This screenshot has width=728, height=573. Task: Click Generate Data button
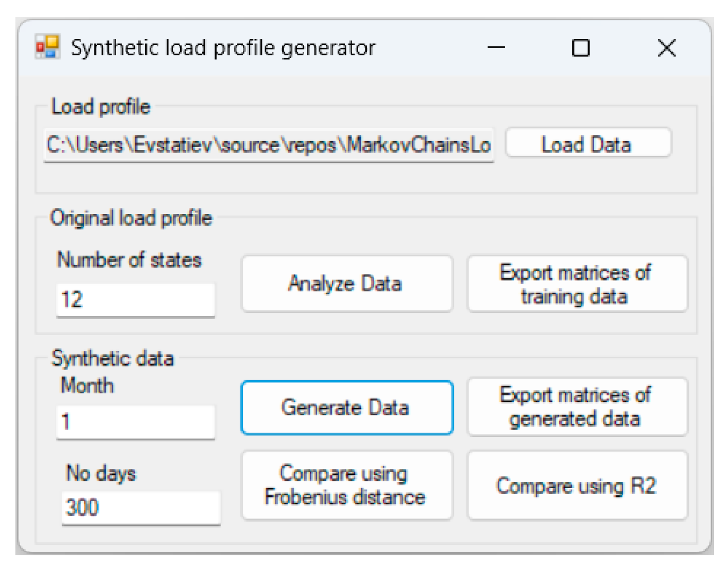click(347, 407)
